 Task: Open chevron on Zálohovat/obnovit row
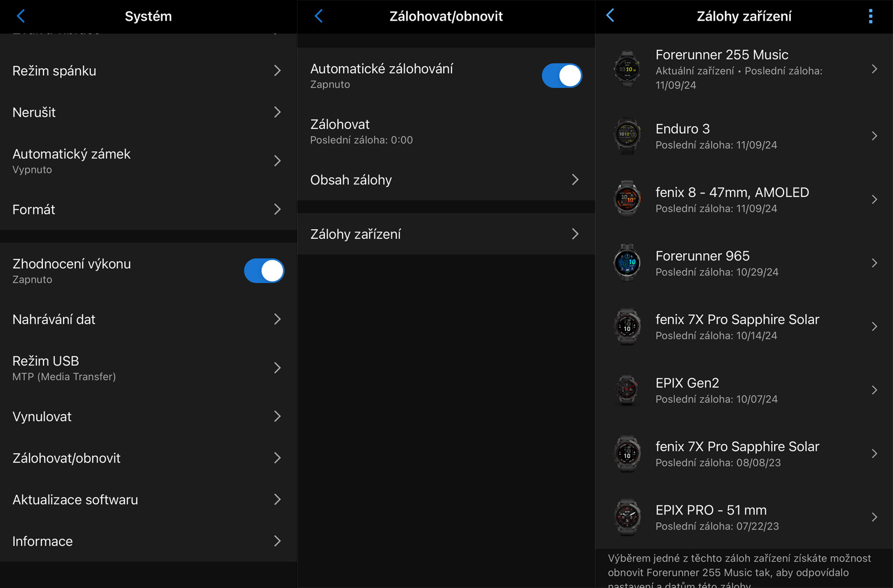[277, 458]
